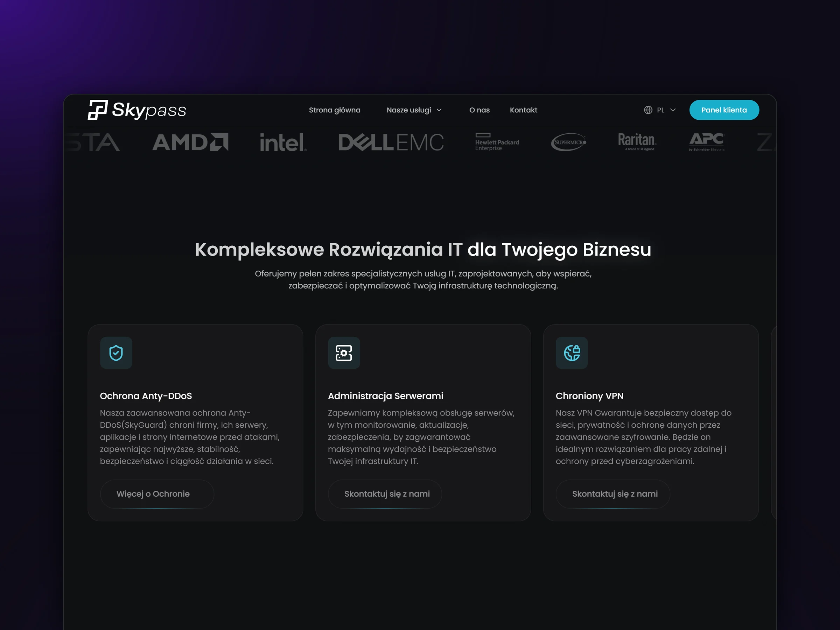Click the Nasz VPN Gwarantuje description
This screenshot has height=630, width=840.
point(643,437)
